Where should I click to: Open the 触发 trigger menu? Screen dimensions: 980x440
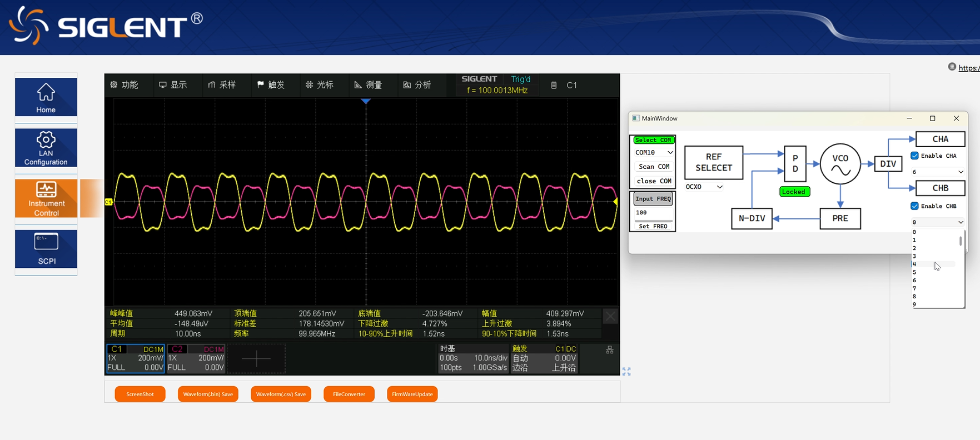tap(271, 85)
